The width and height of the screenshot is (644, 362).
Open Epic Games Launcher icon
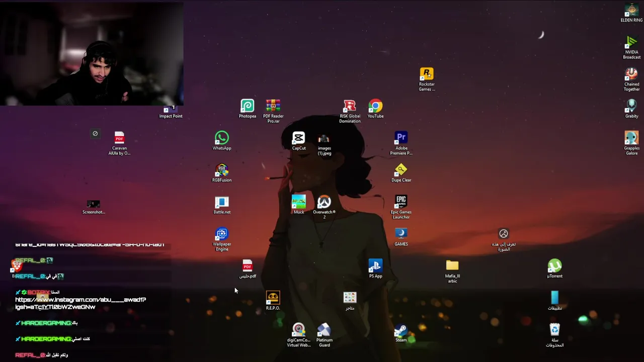401,207
